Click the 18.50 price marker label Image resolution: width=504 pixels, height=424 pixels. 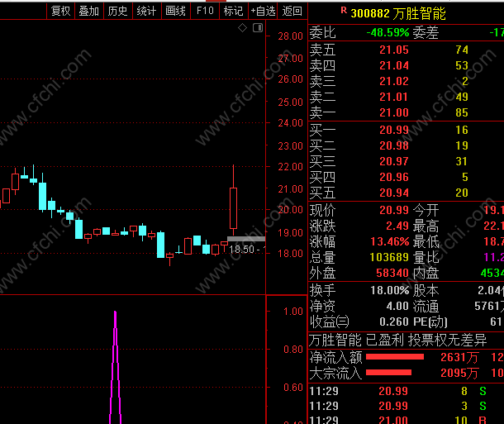[247, 250]
